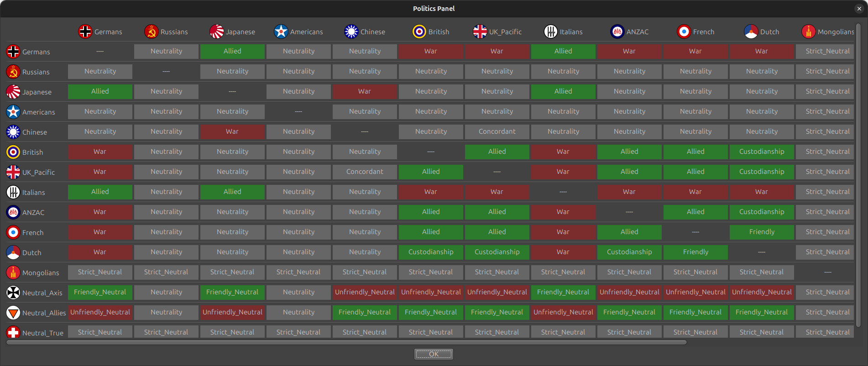Click the Neutral_True red cross icon
The height and width of the screenshot is (366, 868).
coord(13,333)
